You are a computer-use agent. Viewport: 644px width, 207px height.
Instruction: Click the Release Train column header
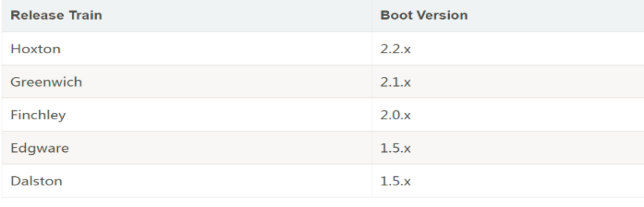tap(57, 15)
